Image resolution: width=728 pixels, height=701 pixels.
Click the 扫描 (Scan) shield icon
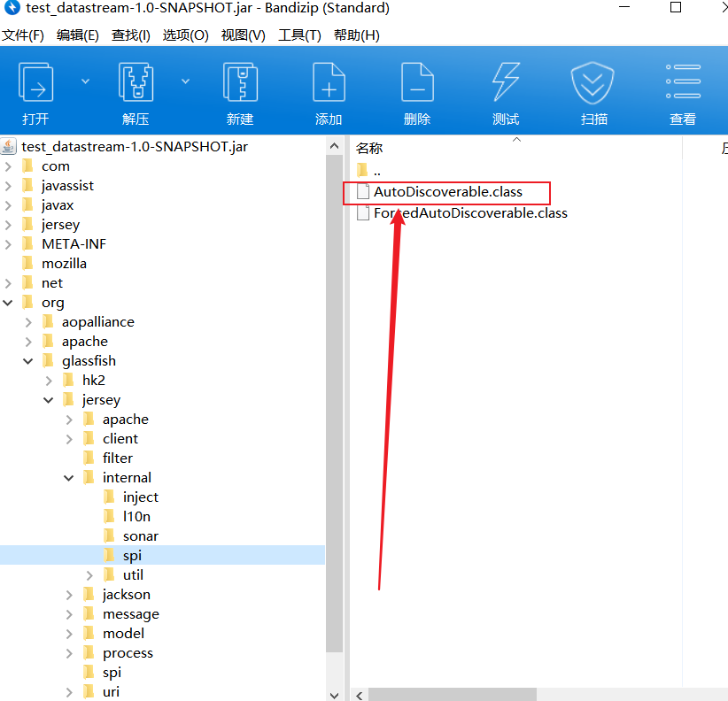[592, 82]
